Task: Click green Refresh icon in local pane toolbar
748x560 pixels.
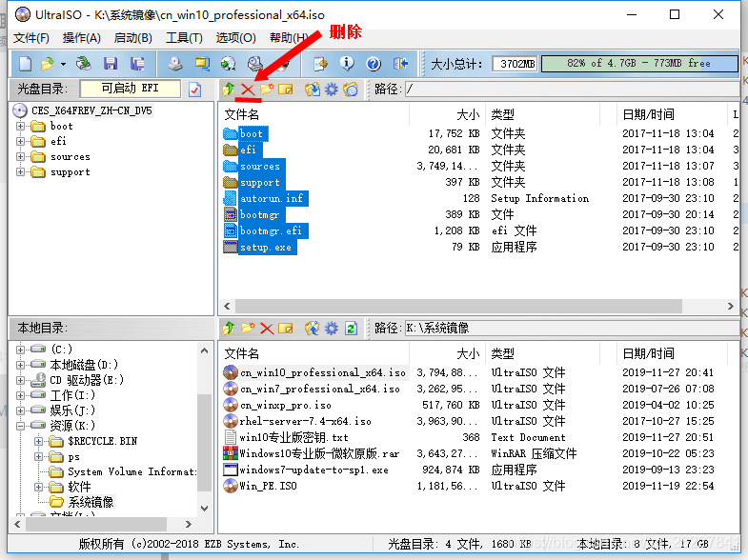Action: tap(351, 329)
